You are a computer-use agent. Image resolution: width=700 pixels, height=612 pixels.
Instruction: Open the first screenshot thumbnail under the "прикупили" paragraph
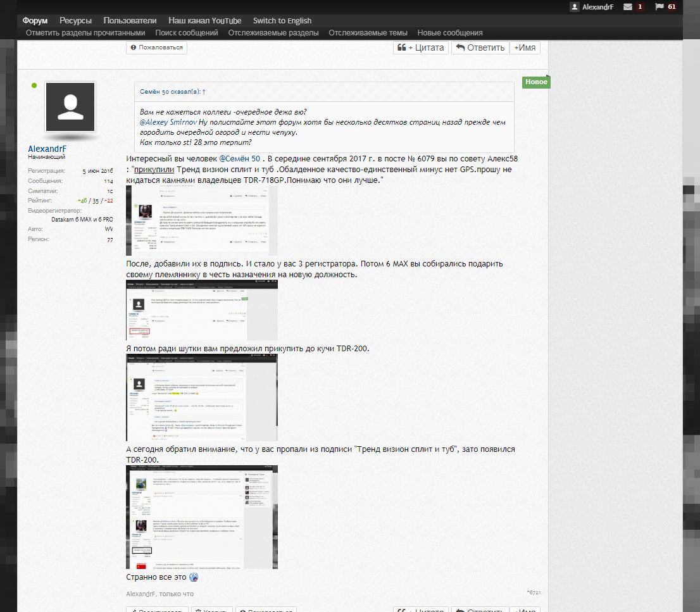coord(202,220)
